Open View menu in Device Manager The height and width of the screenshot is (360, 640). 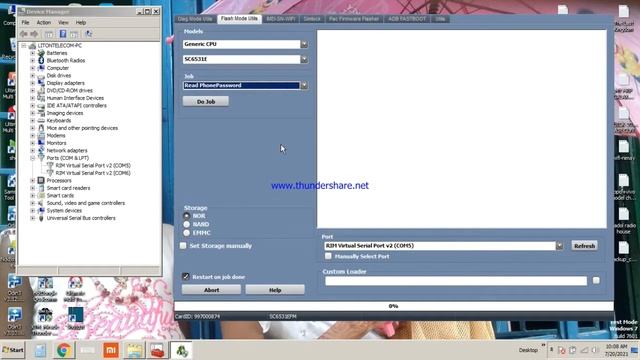click(x=63, y=23)
